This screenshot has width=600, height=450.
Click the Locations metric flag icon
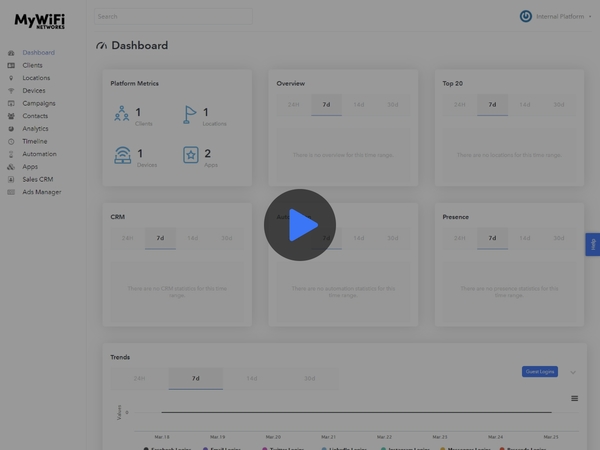(x=189, y=114)
